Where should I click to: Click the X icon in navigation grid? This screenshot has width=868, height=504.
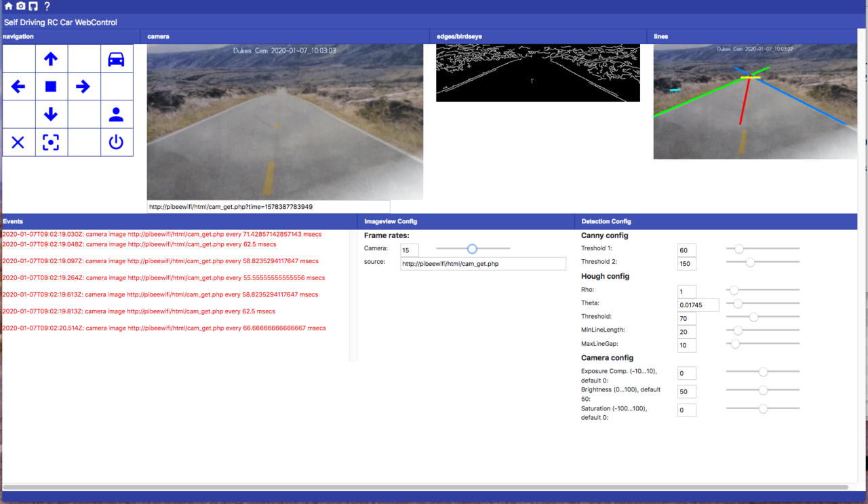(18, 142)
